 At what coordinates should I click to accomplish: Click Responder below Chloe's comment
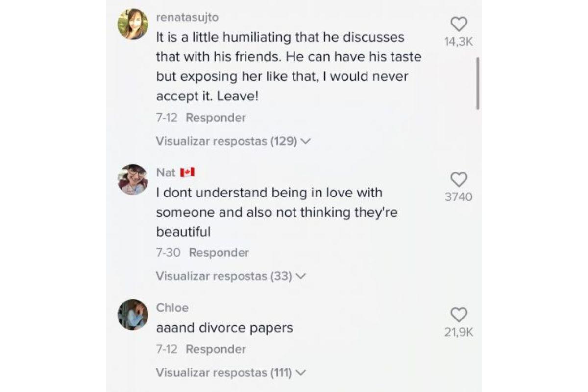(216, 349)
